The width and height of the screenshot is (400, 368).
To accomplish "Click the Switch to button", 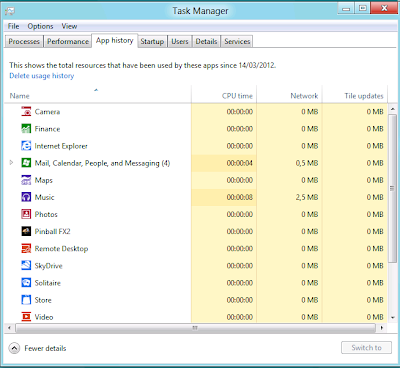I will click(x=366, y=348).
